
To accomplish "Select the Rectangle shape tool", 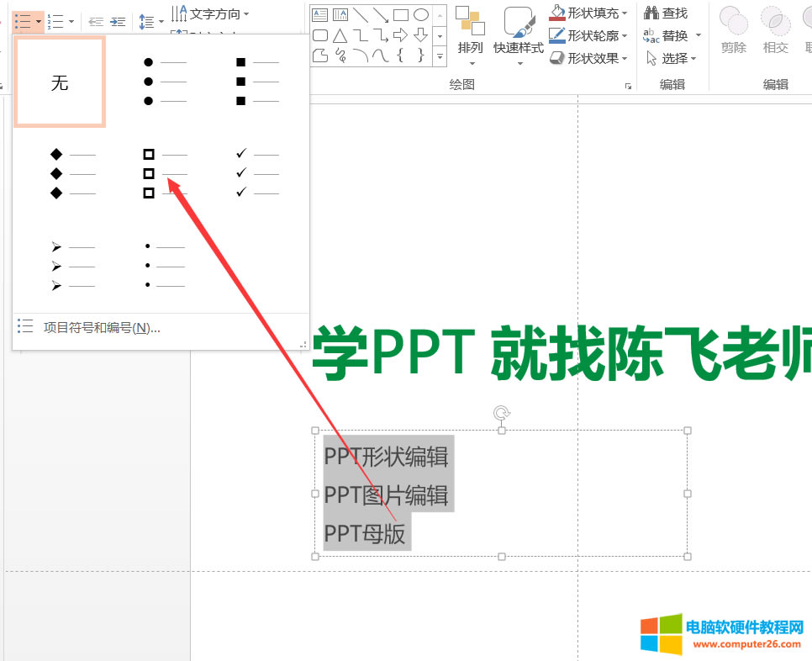I will pos(402,14).
